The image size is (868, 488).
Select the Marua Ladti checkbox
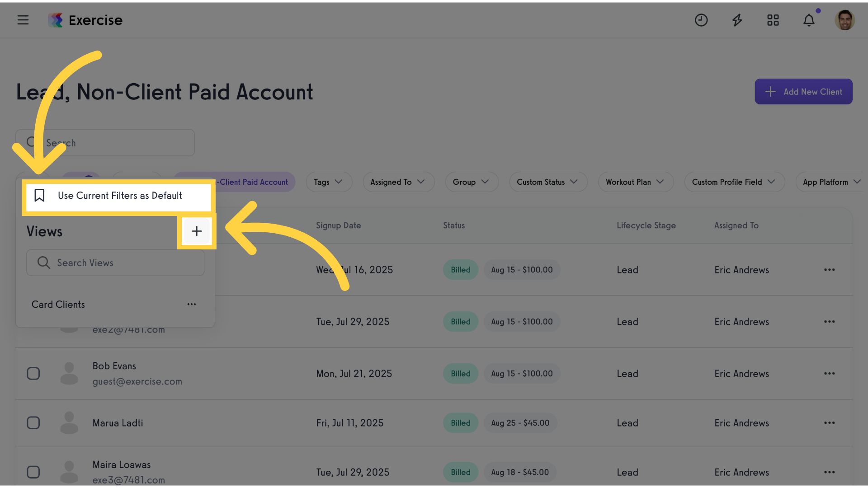point(33,423)
